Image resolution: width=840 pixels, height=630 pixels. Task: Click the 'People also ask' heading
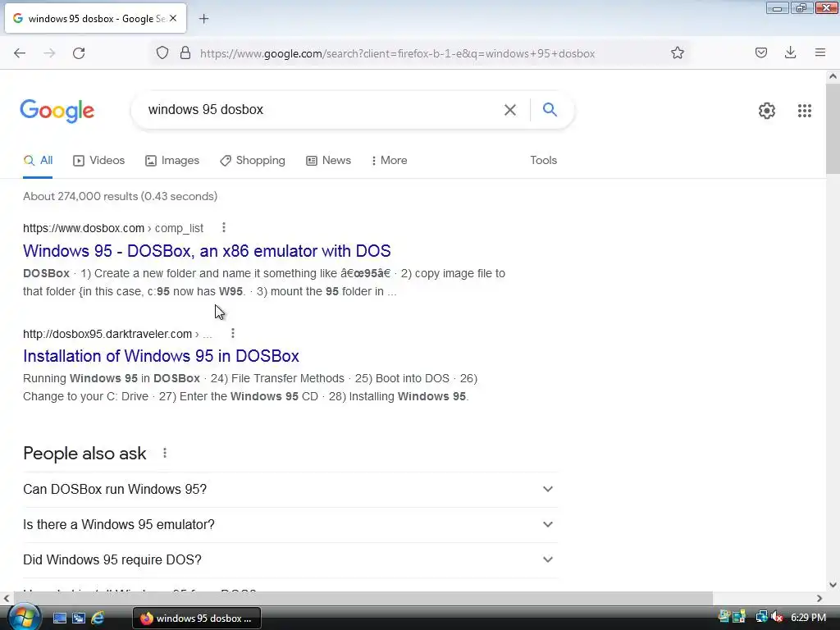point(84,453)
